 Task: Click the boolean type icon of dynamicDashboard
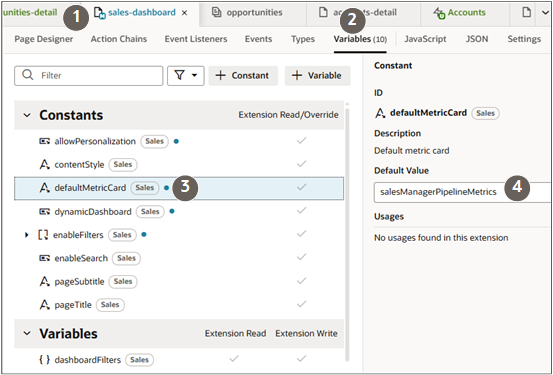44,212
